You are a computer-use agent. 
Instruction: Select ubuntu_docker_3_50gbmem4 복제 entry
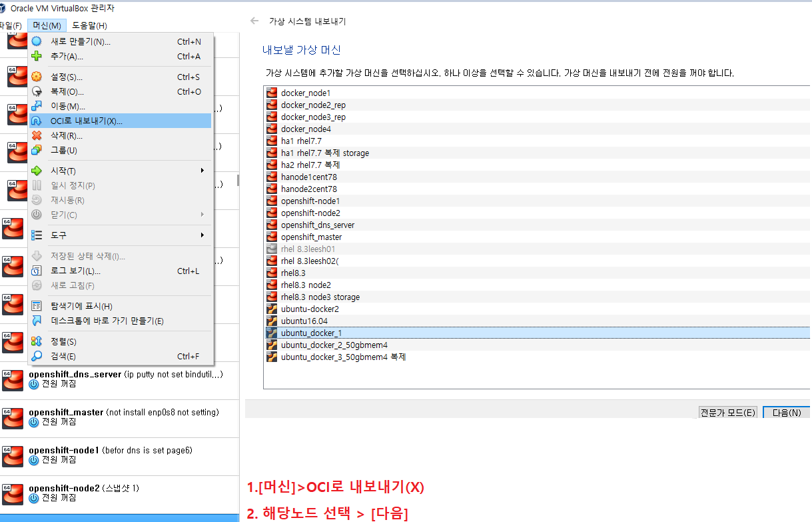(x=538, y=357)
